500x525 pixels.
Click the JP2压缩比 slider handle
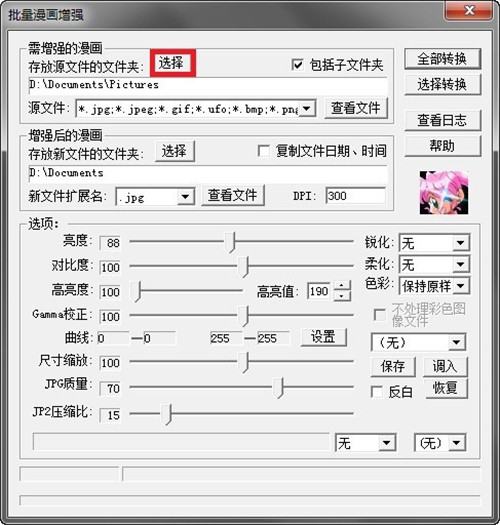[x=166, y=414]
